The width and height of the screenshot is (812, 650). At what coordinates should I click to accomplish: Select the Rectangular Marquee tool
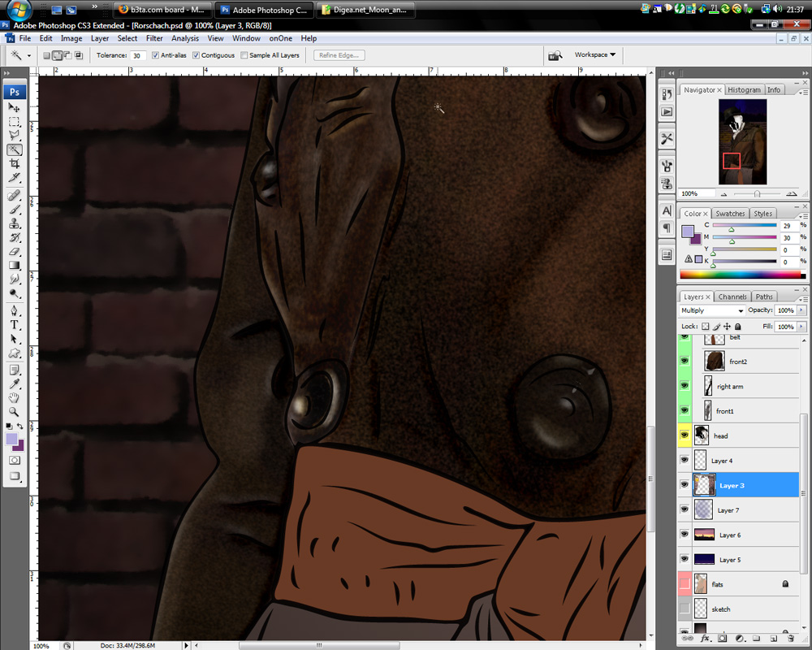point(14,122)
